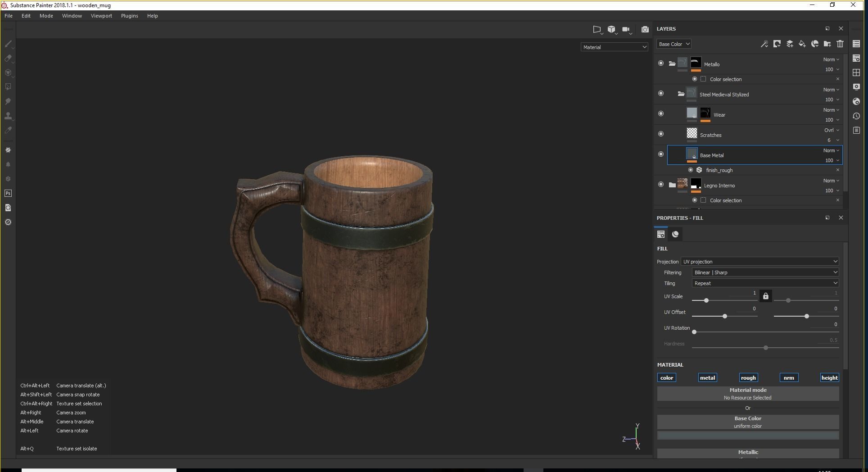Open Texture Set Settings side panel
868x472 pixels.
tap(856, 58)
